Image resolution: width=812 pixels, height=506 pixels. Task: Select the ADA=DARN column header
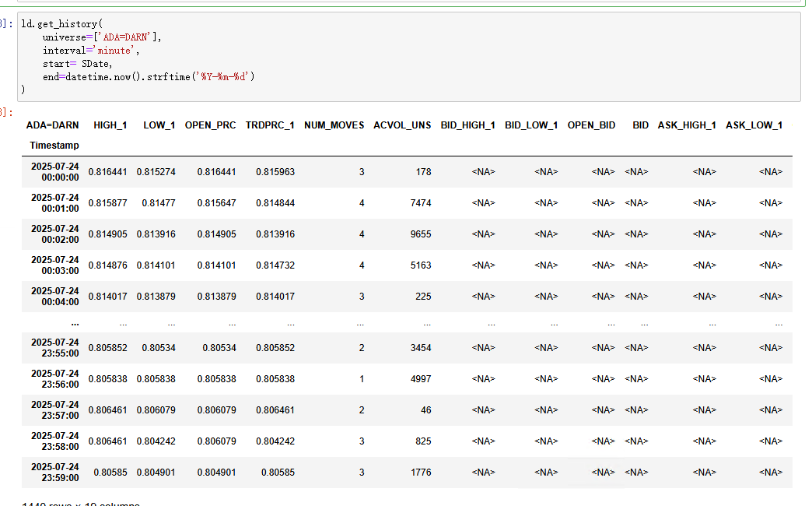(x=52, y=125)
